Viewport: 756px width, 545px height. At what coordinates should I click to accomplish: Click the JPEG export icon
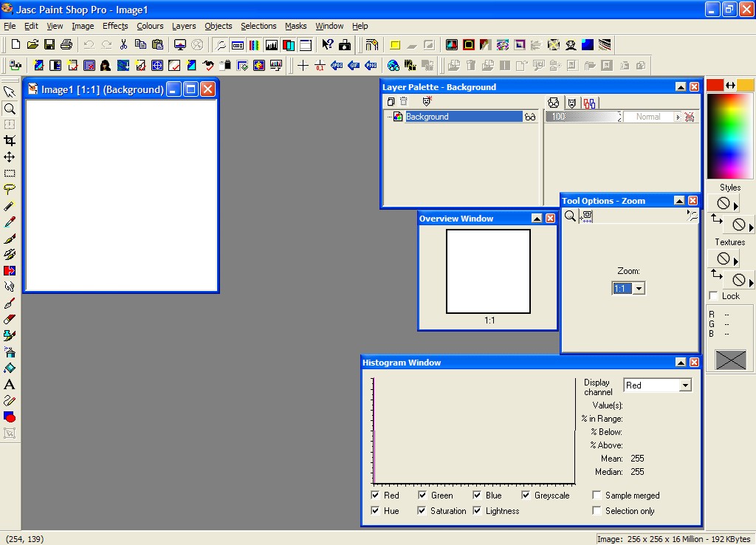point(337,66)
